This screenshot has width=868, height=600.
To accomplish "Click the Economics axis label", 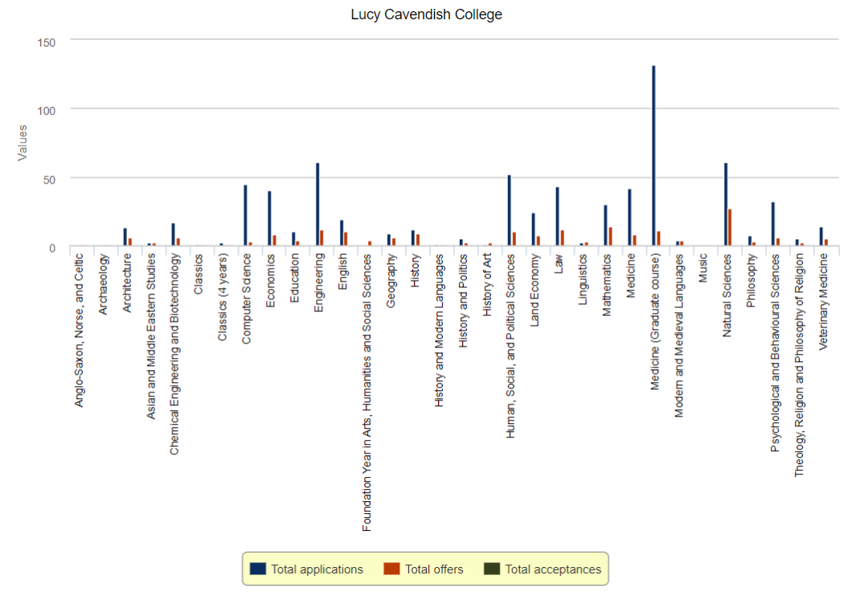I will 271,281.
